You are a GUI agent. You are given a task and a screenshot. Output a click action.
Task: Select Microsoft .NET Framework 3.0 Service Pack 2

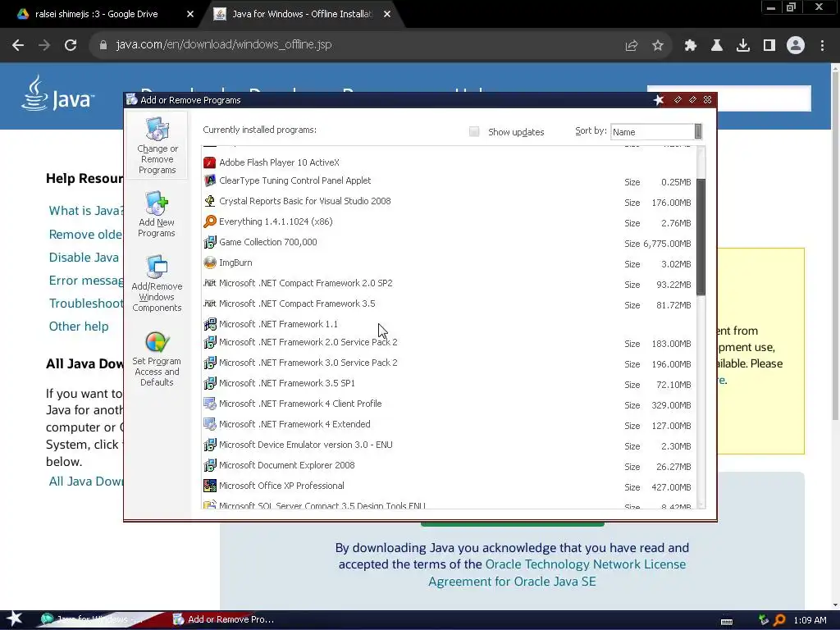click(x=447, y=363)
